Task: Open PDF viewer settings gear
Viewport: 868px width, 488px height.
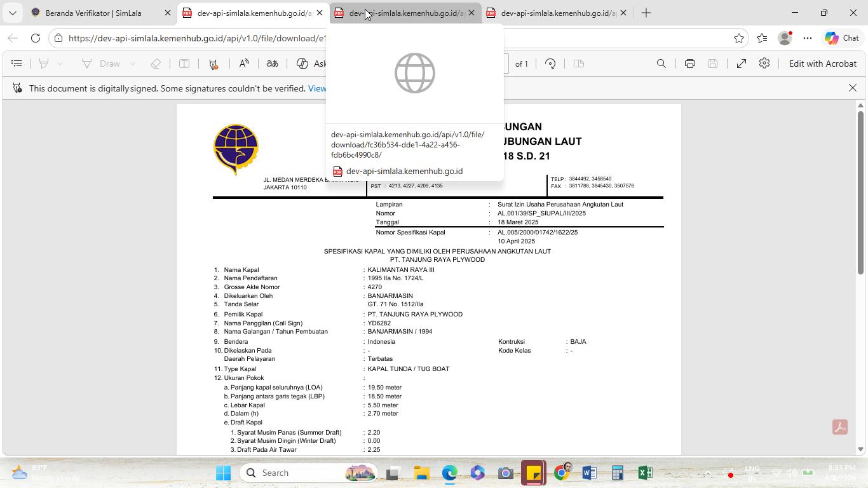Action: coord(764,64)
